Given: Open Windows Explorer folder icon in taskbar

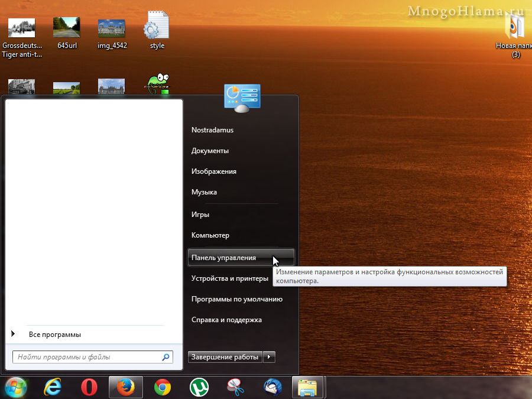Looking at the screenshot, I should coord(308,387).
